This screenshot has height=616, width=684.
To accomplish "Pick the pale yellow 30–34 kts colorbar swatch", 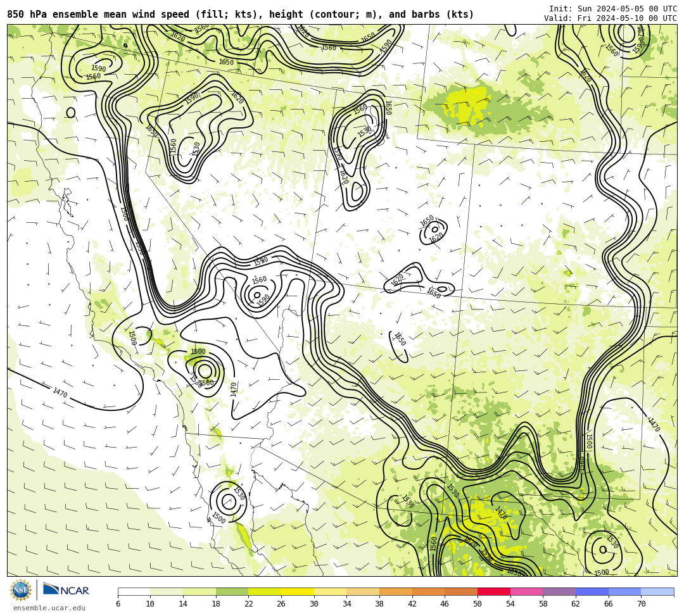I will [330, 591].
